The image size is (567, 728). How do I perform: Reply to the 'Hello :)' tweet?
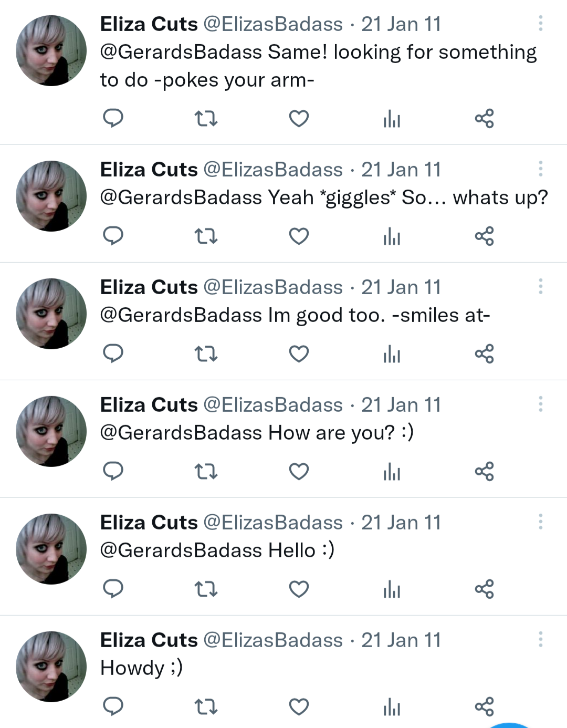[113, 589]
